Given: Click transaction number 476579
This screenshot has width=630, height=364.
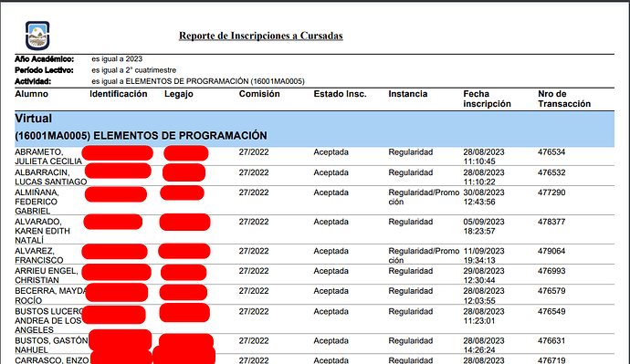Looking at the screenshot, I should point(551,291).
